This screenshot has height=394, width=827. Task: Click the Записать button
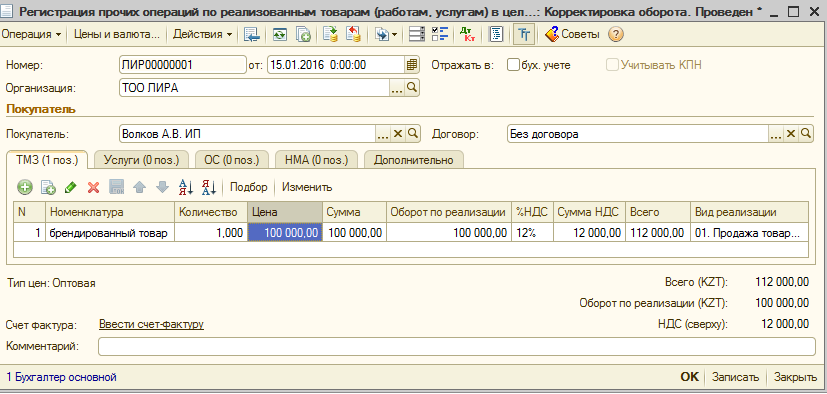pos(735,377)
